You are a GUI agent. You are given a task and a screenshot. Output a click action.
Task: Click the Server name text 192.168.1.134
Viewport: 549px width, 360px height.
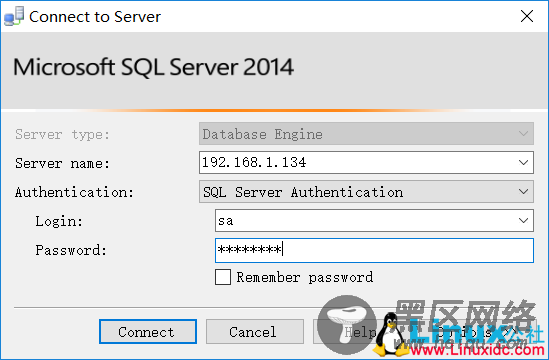(254, 162)
